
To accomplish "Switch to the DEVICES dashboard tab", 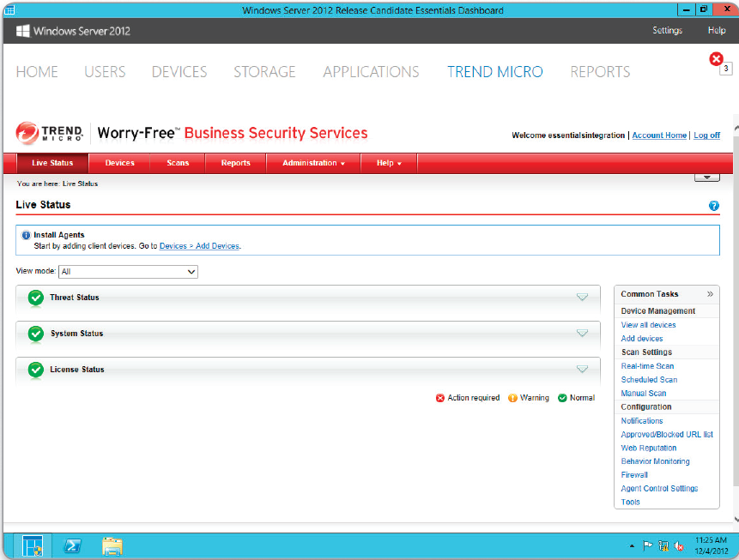I will pyautogui.click(x=179, y=71).
